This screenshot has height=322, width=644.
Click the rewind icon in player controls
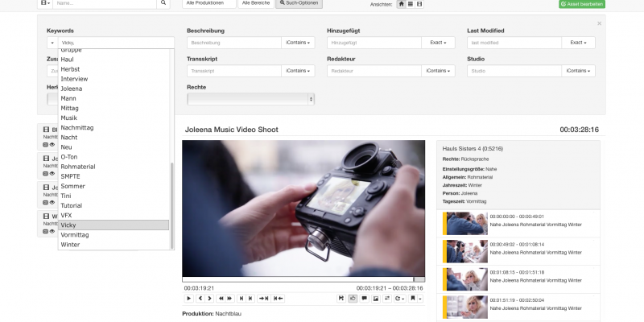pyautogui.click(x=221, y=298)
